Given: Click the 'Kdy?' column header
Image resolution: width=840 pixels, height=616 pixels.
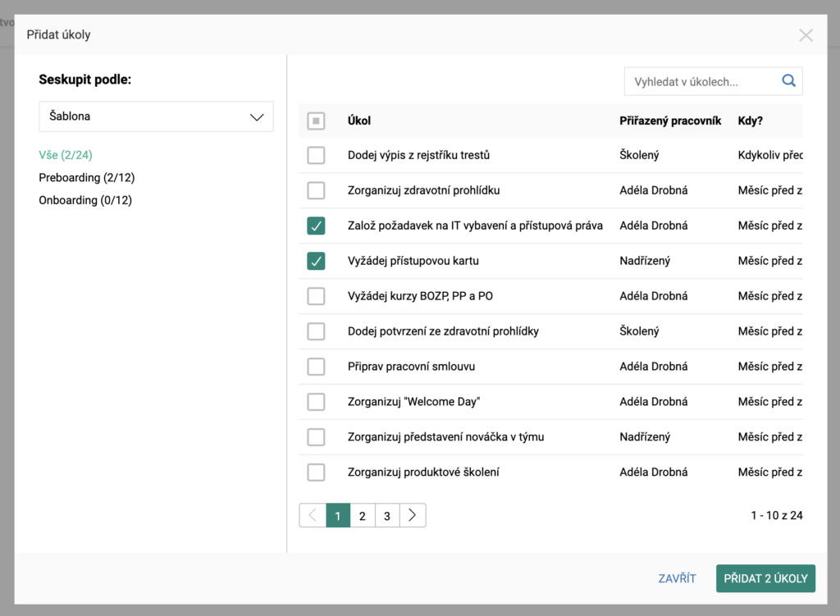Looking at the screenshot, I should tap(750, 121).
